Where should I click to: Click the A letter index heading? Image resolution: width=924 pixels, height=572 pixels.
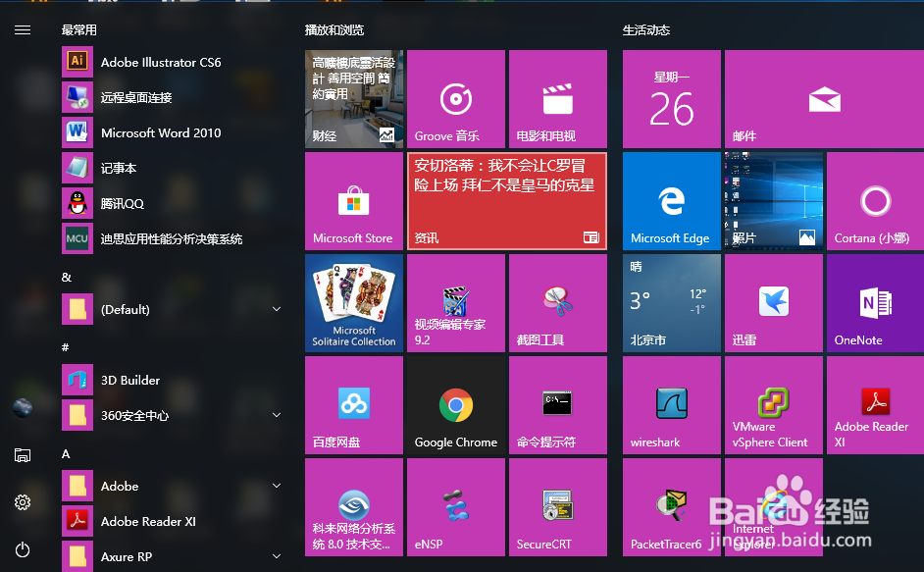pyautogui.click(x=66, y=454)
